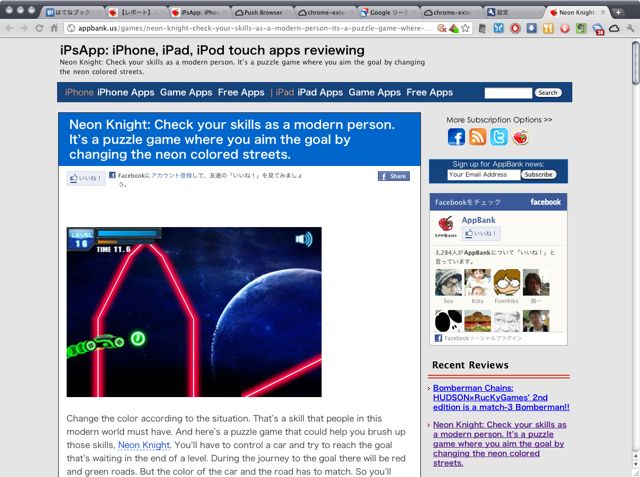The width and height of the screenshot is (640, 477).
Task: Click the Your Email Address field
Action: [x=484, y=175]
